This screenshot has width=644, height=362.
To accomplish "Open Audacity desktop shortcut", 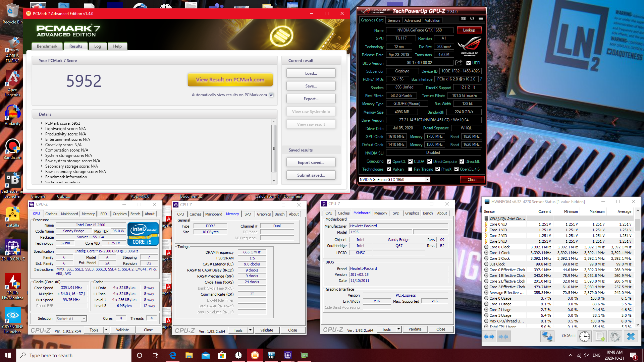I will [x=12, y=115].
